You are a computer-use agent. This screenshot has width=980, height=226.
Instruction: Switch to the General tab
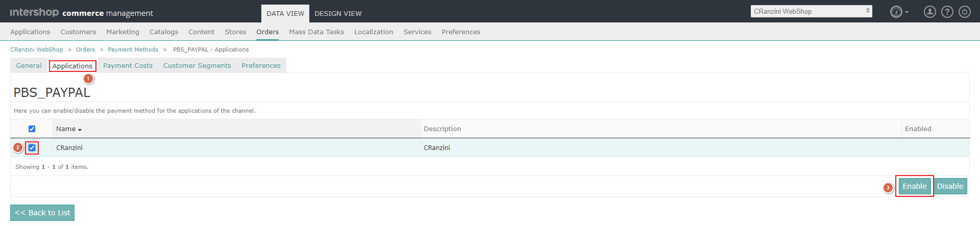click(x=29, y=66)
